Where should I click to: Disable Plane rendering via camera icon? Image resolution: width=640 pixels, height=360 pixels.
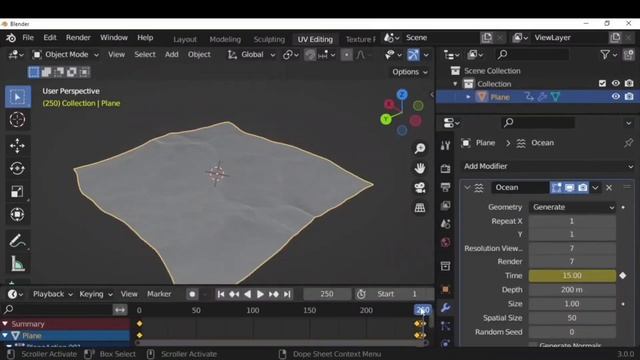click(629, 97)
